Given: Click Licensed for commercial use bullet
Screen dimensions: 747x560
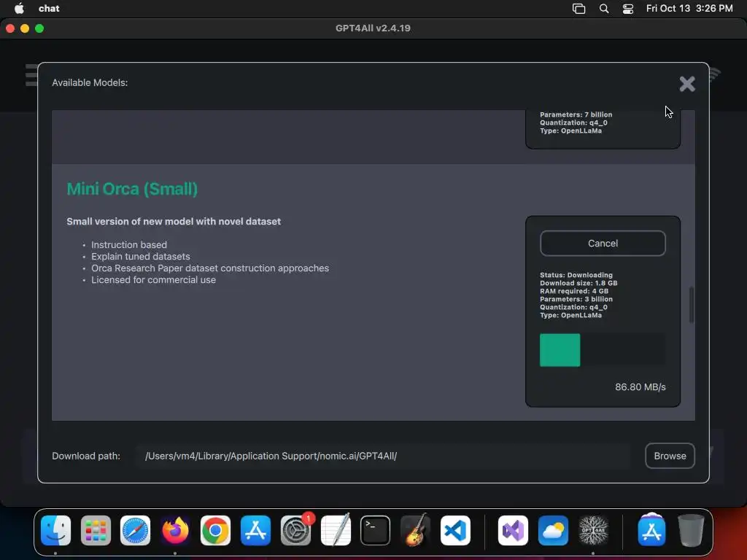Looking at the screenshot, I should (x=153, y=280).
